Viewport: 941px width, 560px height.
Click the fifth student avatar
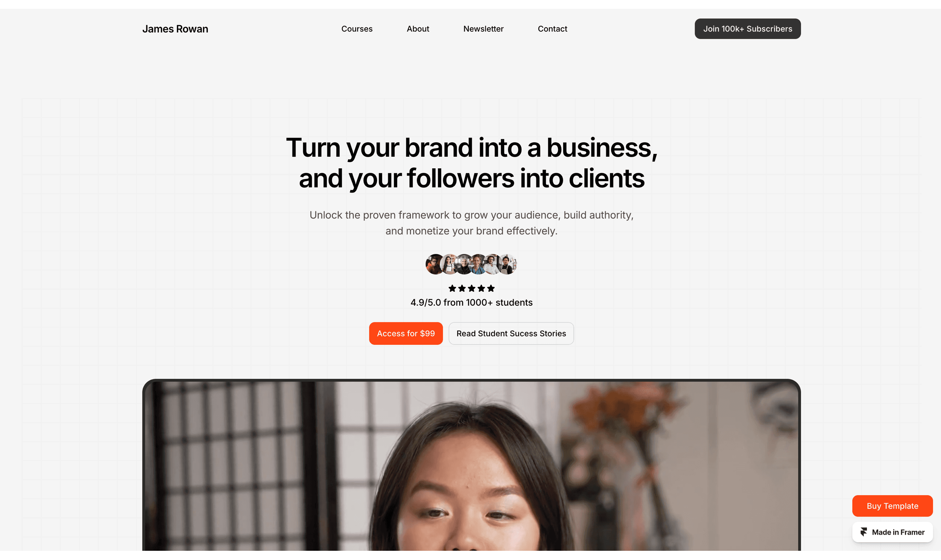tap(492, 264)
